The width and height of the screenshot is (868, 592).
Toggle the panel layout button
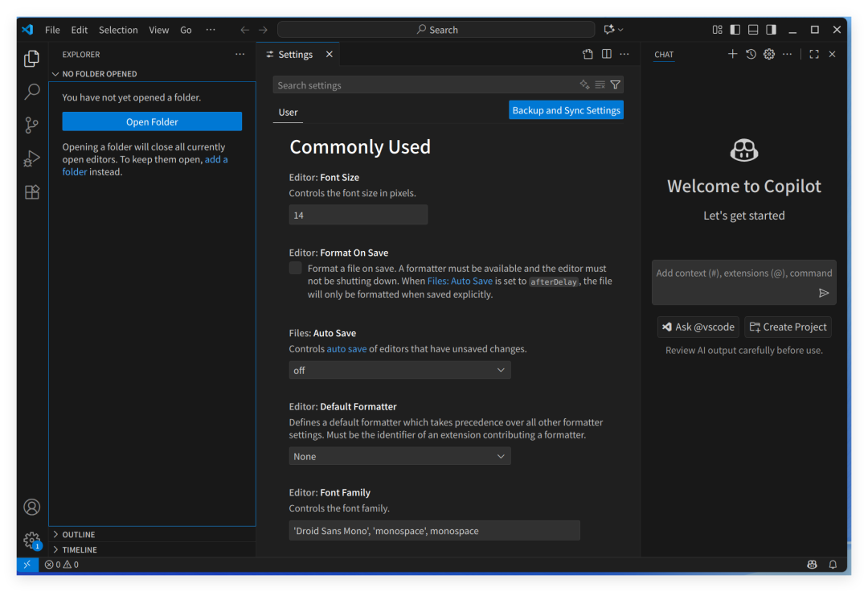[753, 30]
